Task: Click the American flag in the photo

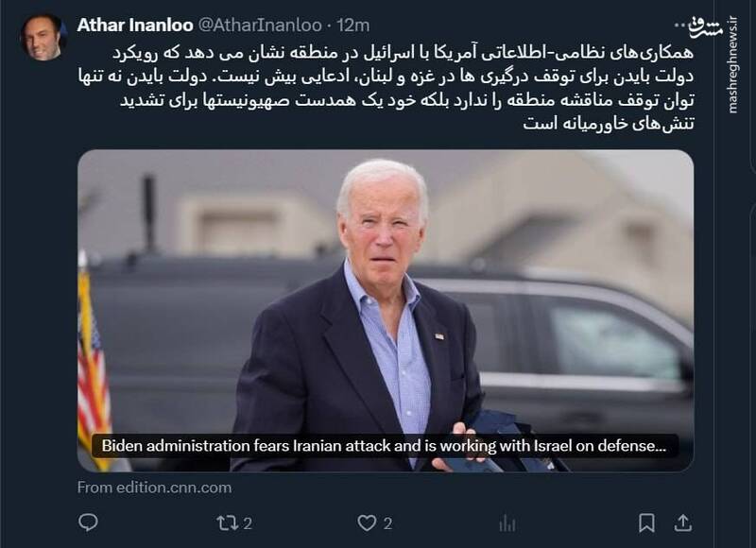Action: coord(93,367)
